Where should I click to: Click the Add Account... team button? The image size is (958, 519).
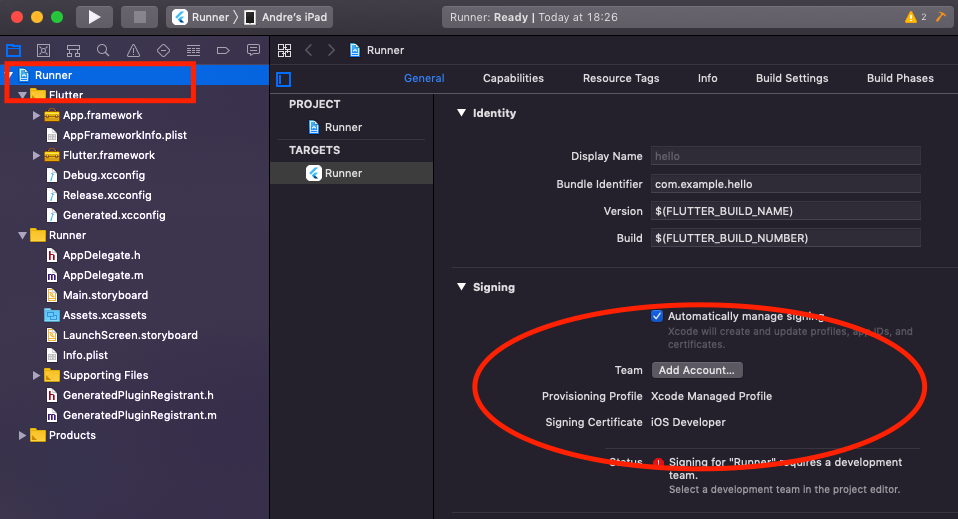point(697,370)
